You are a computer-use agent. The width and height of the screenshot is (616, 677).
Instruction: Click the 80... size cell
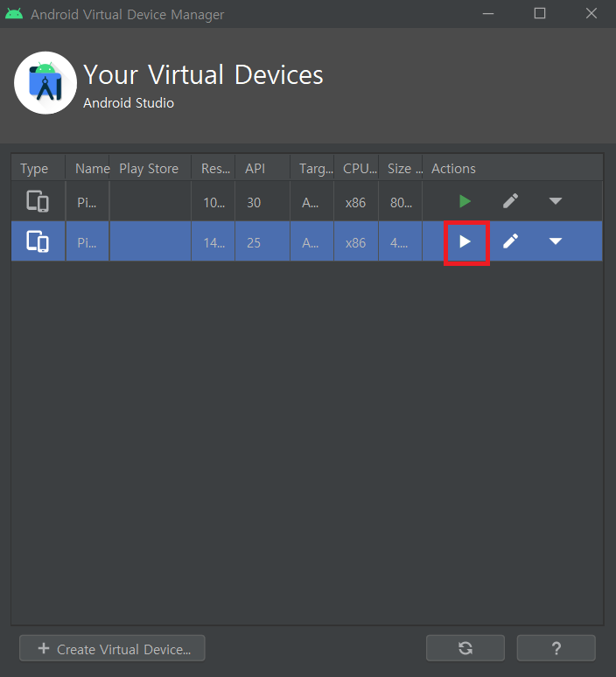(x=401, y=201)
